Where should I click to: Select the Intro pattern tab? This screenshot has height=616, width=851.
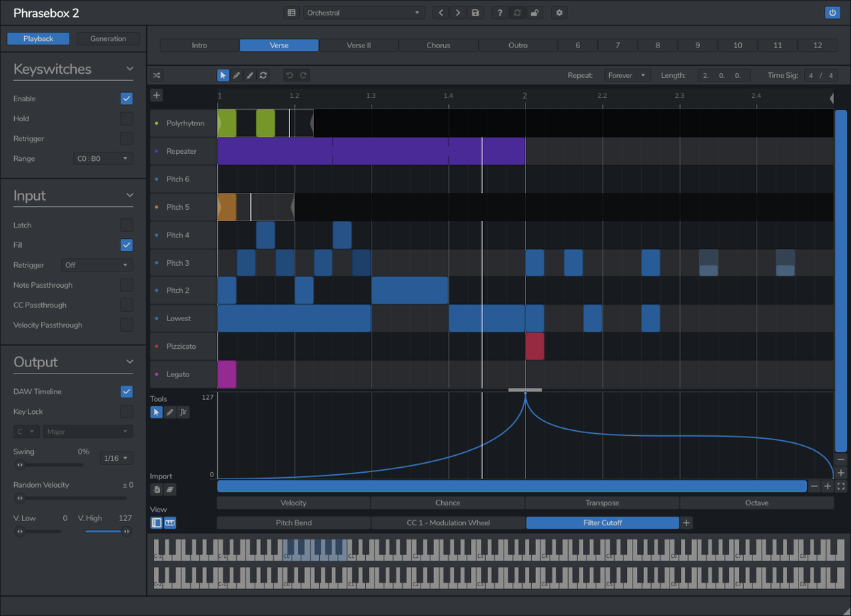pos(199,45)
